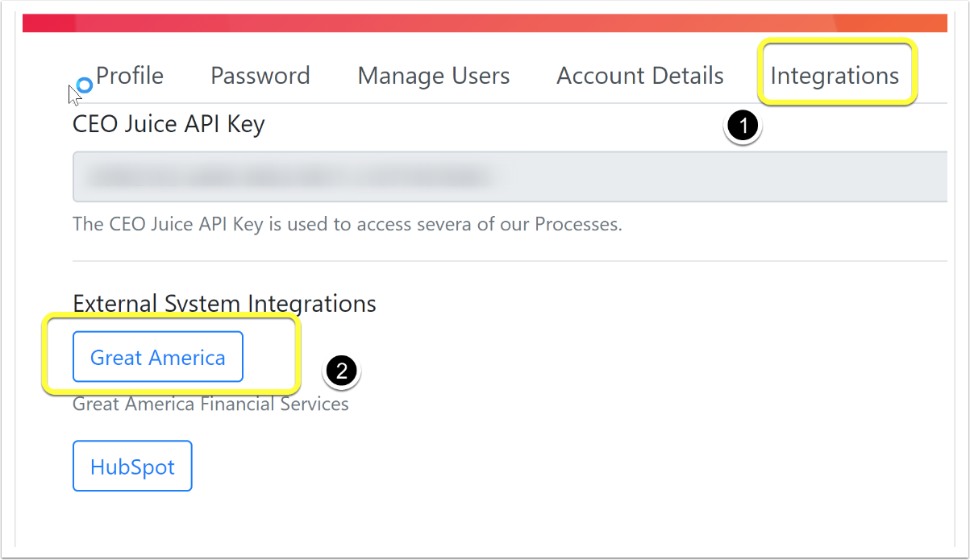Open the Profile tab

[130, 76]
